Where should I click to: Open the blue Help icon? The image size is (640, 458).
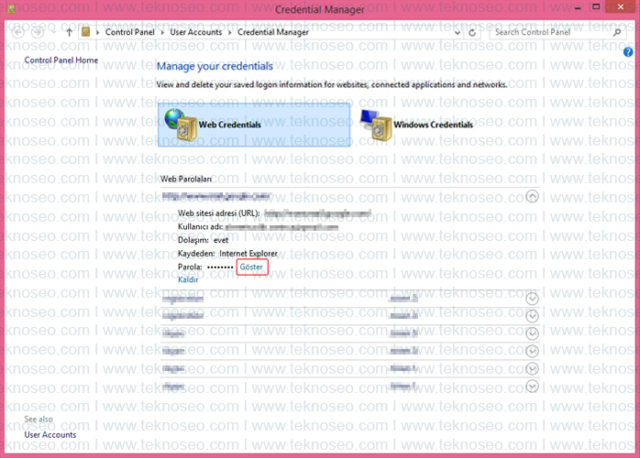pos(628,52)
